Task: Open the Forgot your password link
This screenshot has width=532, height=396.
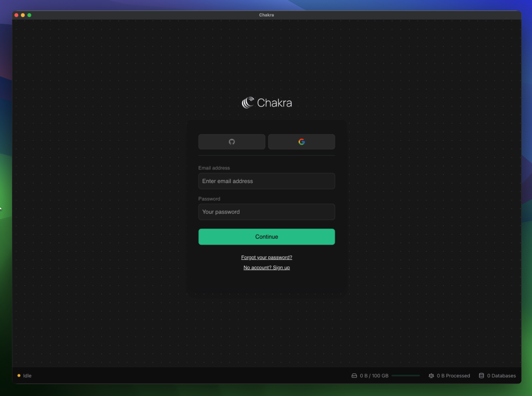Action: [x=267, y=258]
